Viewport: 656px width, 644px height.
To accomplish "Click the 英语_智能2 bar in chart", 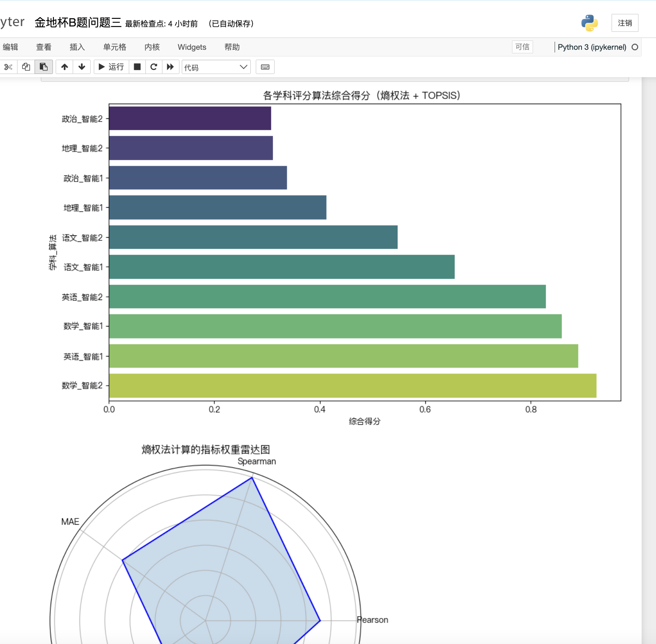I will (x=328, y=296).
